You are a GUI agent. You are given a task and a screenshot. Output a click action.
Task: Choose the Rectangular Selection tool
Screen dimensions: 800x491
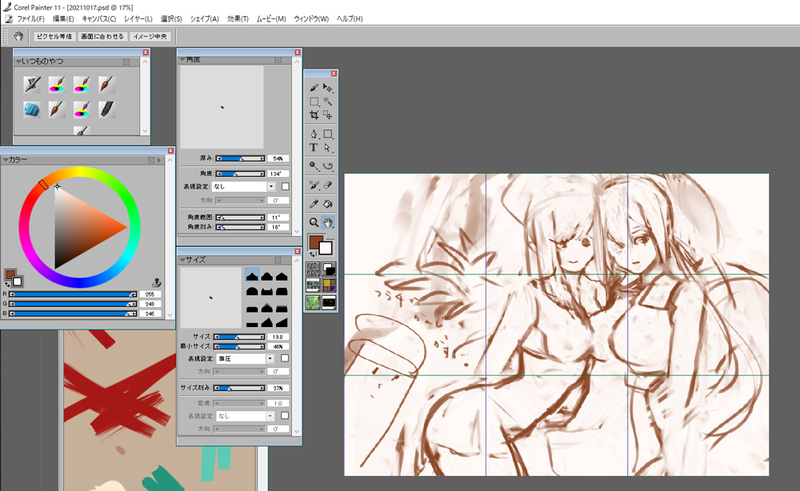point(314,102)
